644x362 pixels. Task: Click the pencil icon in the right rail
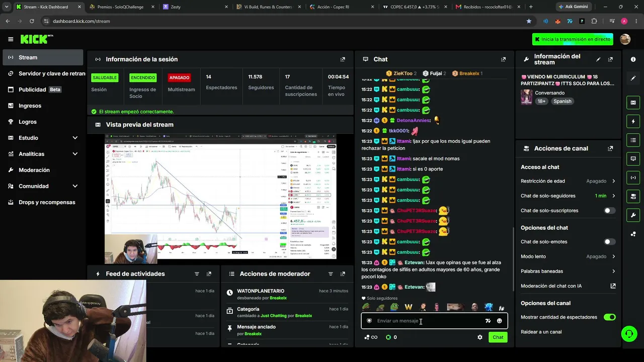pyautogui.click(x=633, y=78)
